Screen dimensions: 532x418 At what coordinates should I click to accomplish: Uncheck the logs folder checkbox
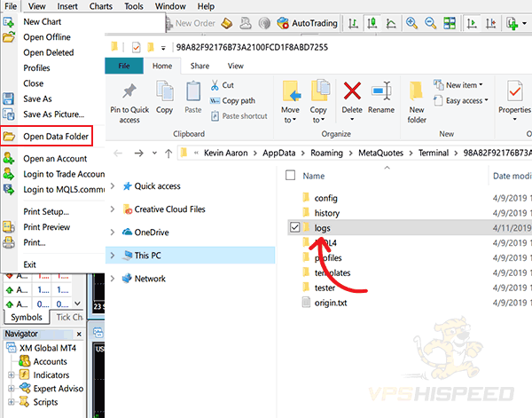[294, 227]
